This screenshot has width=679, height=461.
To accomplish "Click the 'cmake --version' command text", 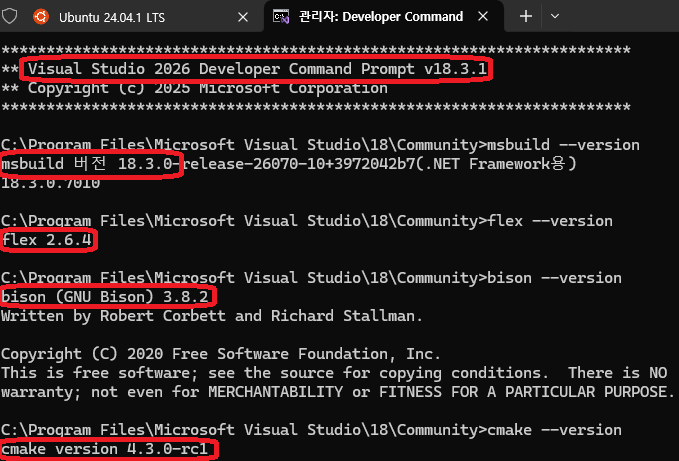I will pos(554,430).
